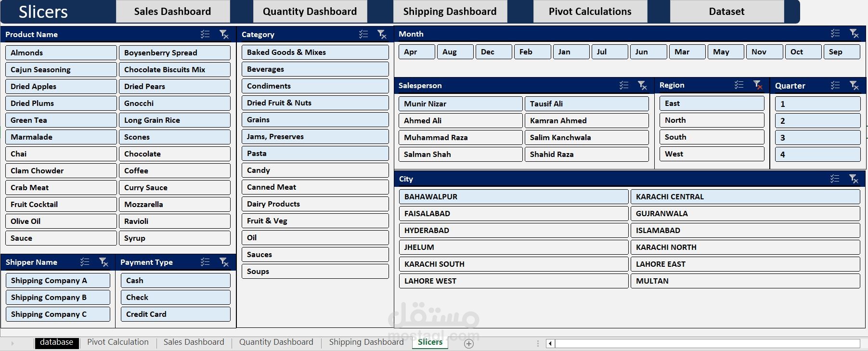
Task: Clear filter on Quarter slicer
Action: (x=854, y=85)
